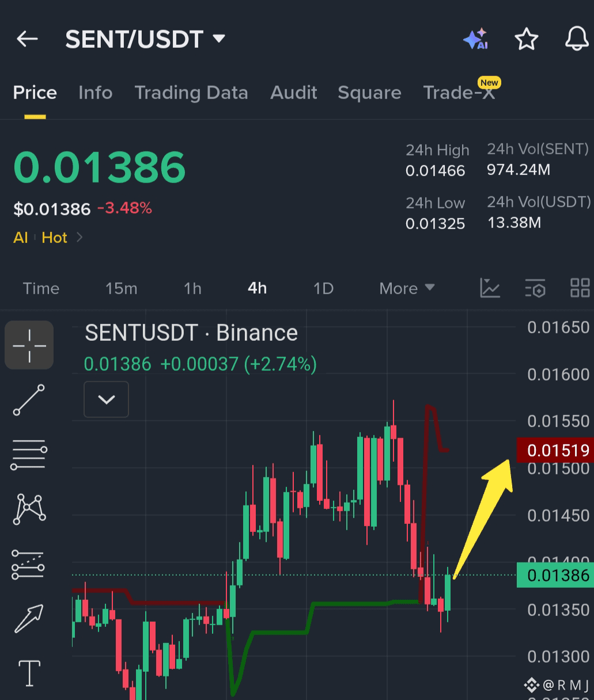Open the Trade-X tab
Image resolution: width=594 pixels, height=700 pixels.
click(x=459, y=93)
